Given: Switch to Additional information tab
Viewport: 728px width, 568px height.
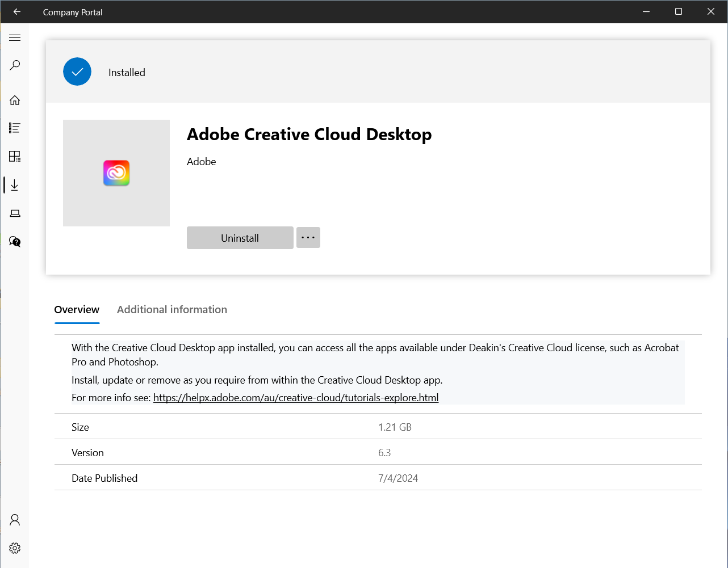Looking at the screenshot, I should point(172,310).
